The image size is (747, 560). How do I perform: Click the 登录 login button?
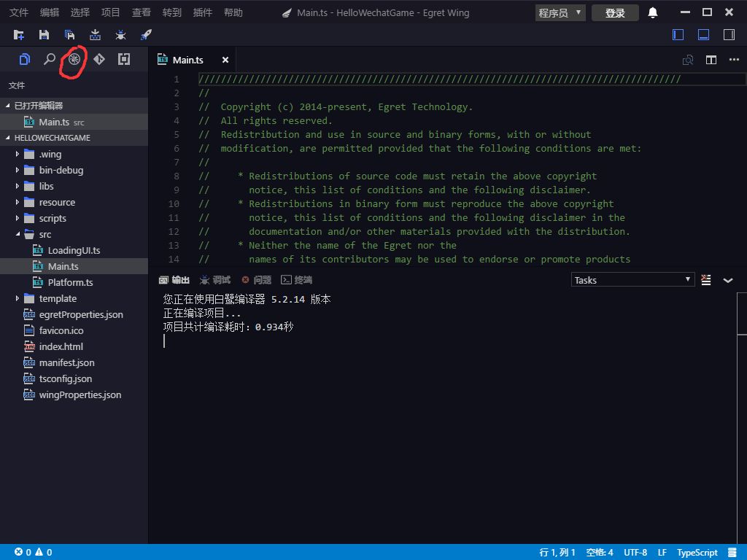click(x=615, y=13)
